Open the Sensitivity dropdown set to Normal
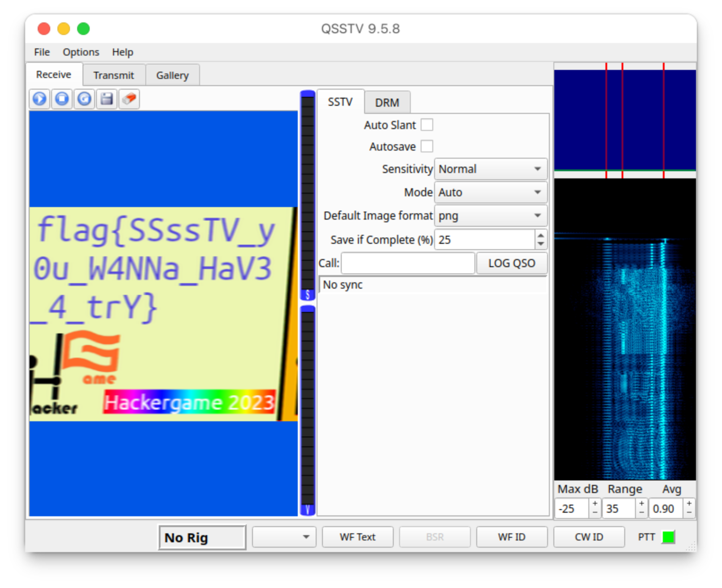722x588 pixels. click(490, 169)
